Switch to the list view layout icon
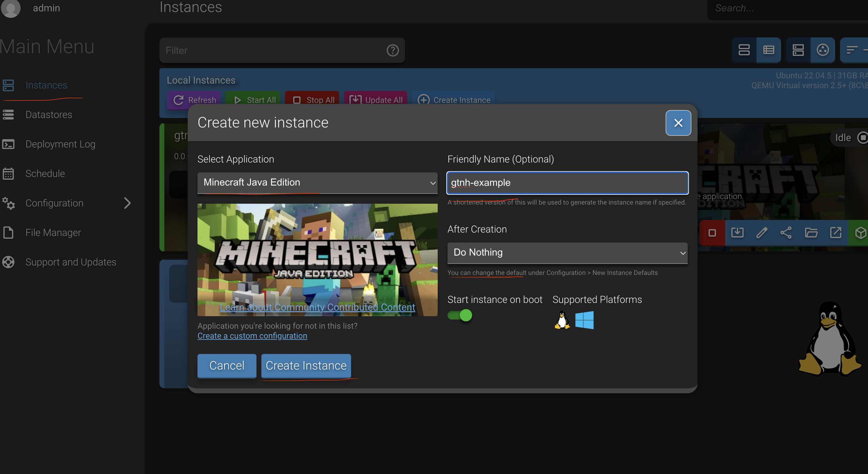 744,50
